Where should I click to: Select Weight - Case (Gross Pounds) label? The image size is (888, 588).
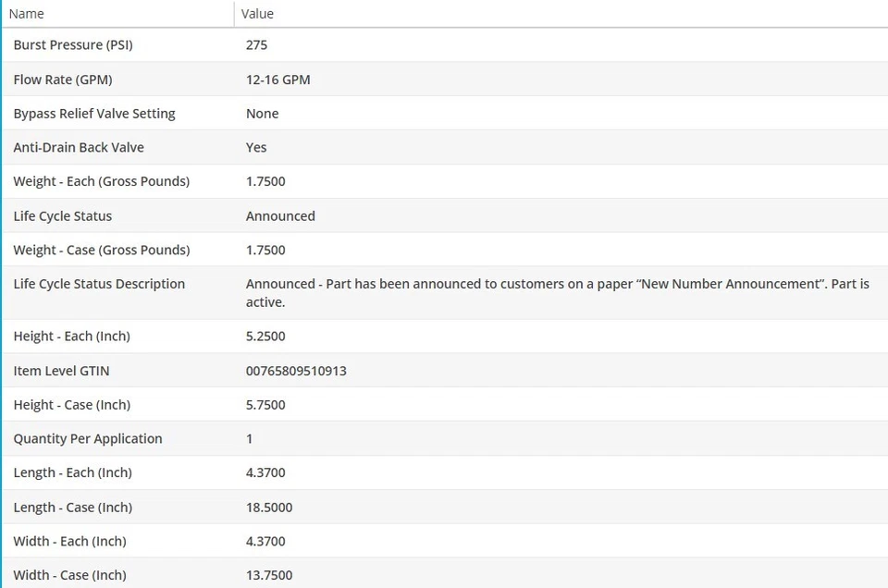point(102,251)
